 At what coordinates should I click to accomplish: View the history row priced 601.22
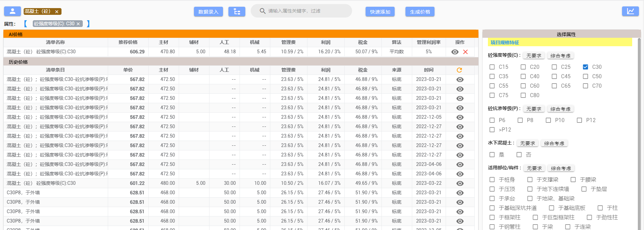point(460,183)
